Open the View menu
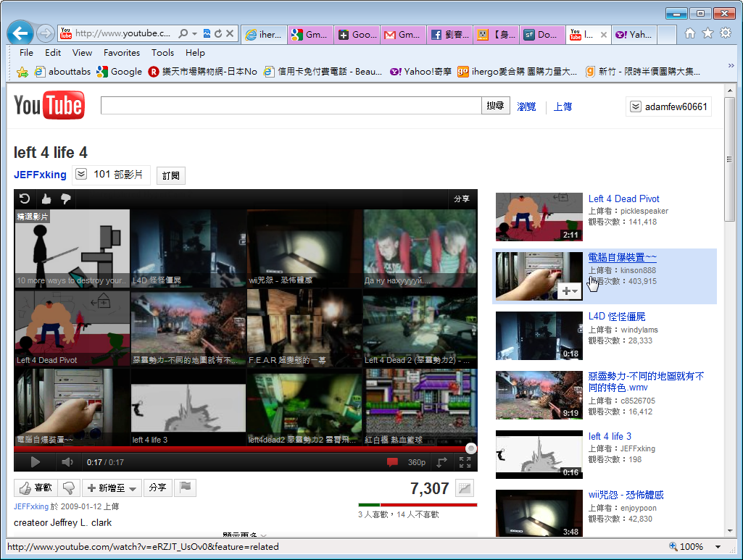 click(x=82, y=53)
